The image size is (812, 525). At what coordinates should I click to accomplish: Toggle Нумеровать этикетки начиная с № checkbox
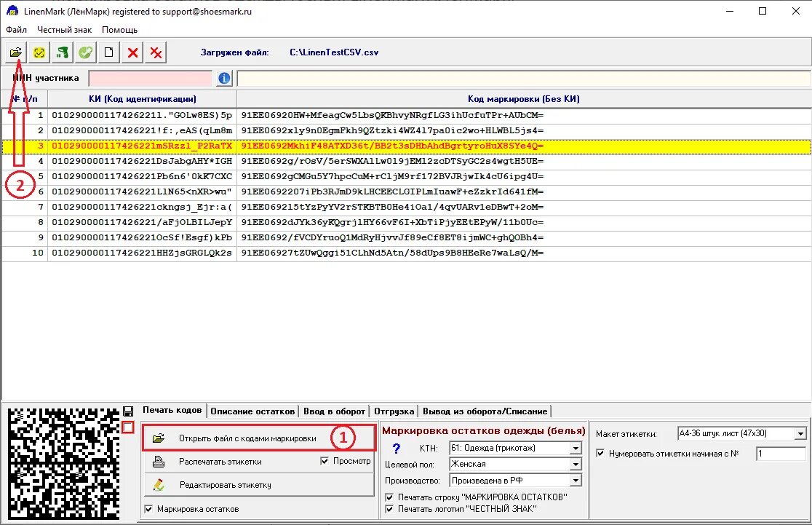(x=600, y=453)
